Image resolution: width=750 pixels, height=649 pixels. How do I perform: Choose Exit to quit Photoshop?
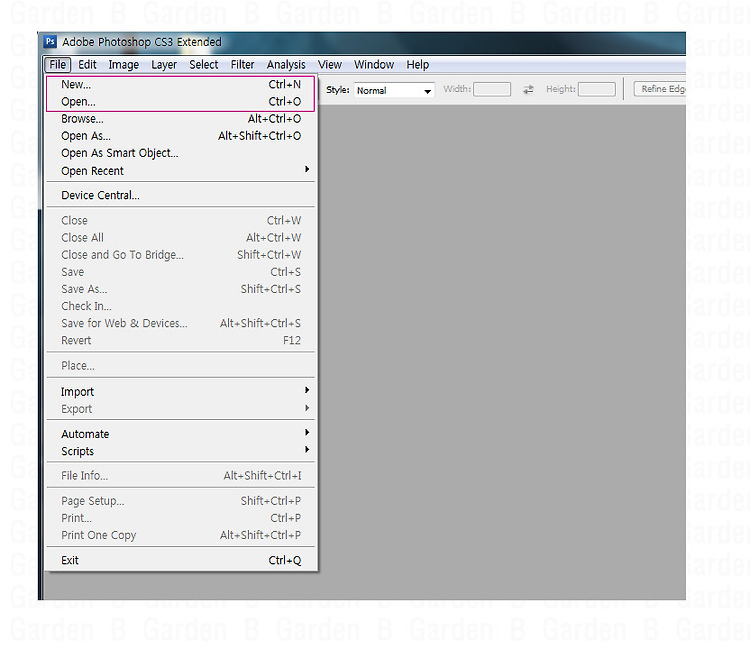(x=181, y=560)
